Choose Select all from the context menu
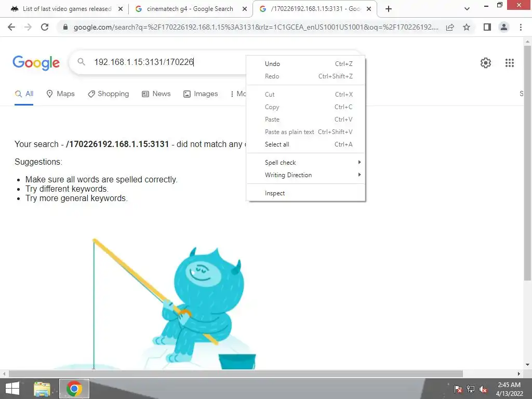 306,144
